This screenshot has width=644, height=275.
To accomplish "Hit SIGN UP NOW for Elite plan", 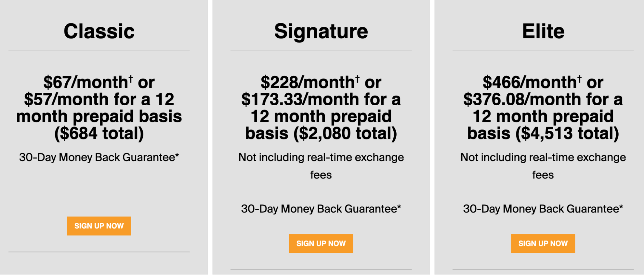I will point(543,244).
